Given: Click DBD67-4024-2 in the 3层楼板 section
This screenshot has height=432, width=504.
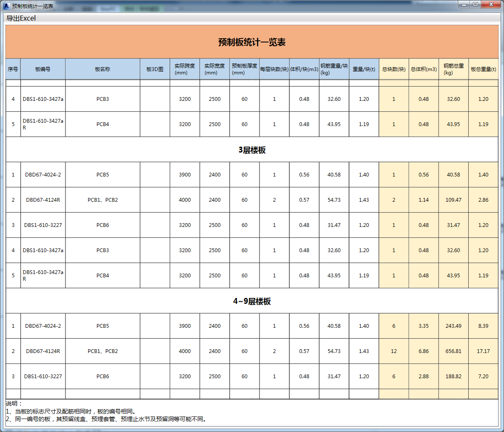Looking at the screenshot, I should [x=43, y=175].
